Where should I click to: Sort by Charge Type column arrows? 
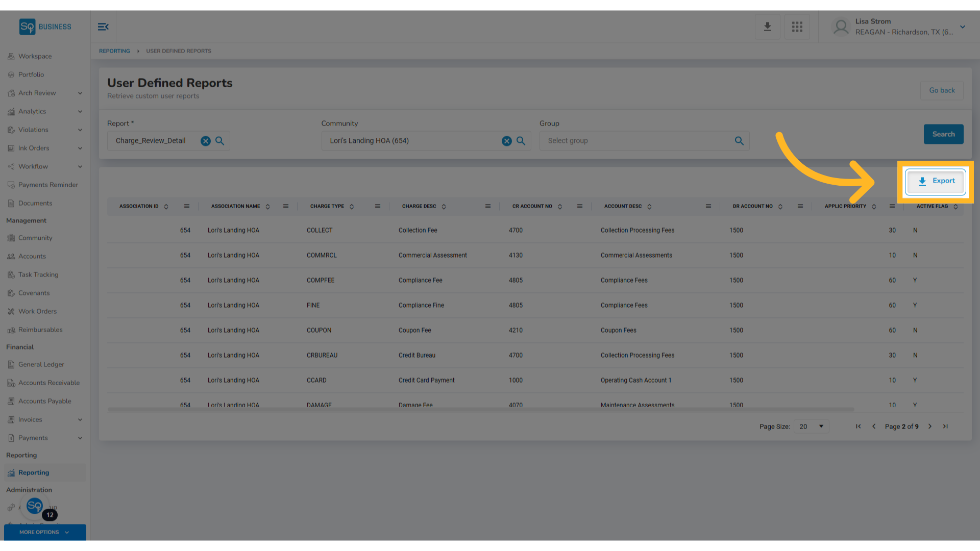(352, 207)
